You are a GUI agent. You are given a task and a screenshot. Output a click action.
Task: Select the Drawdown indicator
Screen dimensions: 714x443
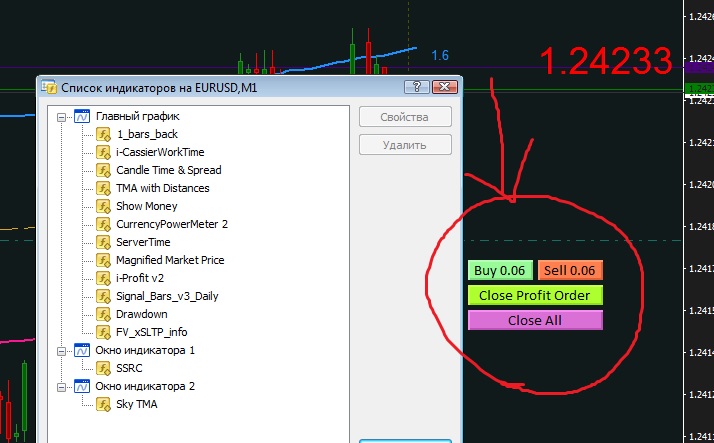click(x=142, y=314)
